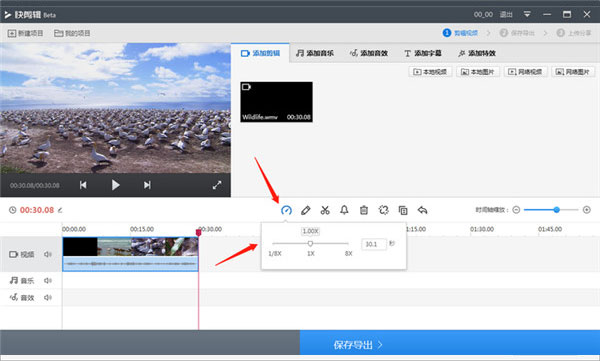Click the playback speed slider handle
Image resolution: width=600 pixels, height=361 pixels.
310,243
